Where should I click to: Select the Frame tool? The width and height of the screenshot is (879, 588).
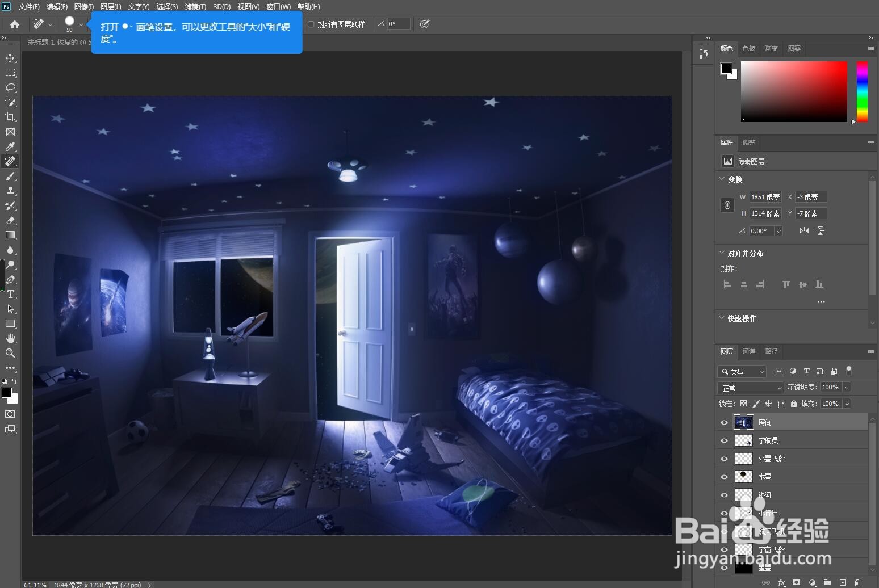[10, 132]
